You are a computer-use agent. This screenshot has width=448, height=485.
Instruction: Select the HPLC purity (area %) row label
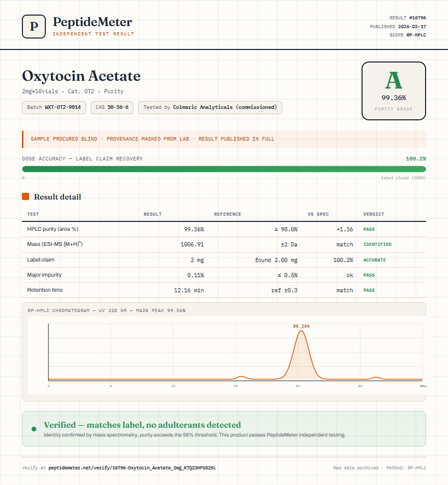coord(53,229)
